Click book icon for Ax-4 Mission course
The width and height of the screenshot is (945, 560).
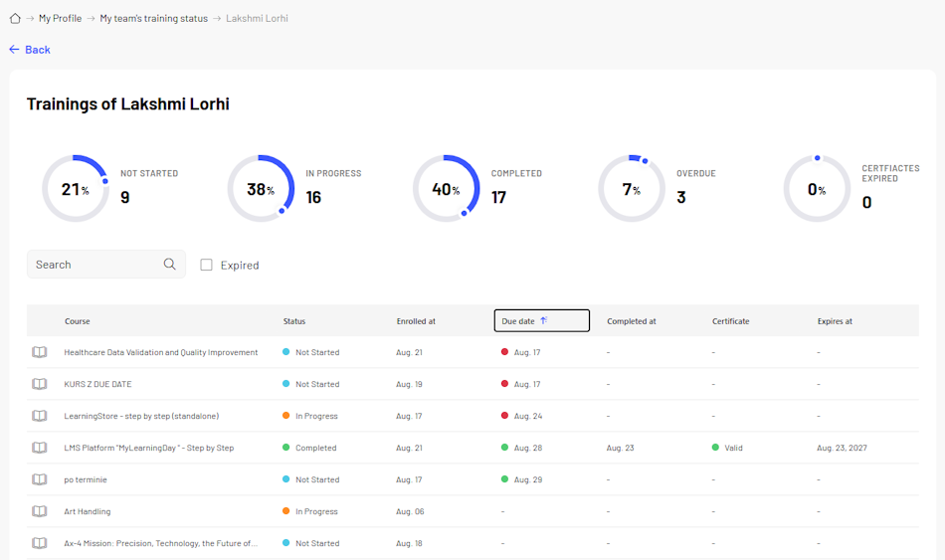pos(39,543)
